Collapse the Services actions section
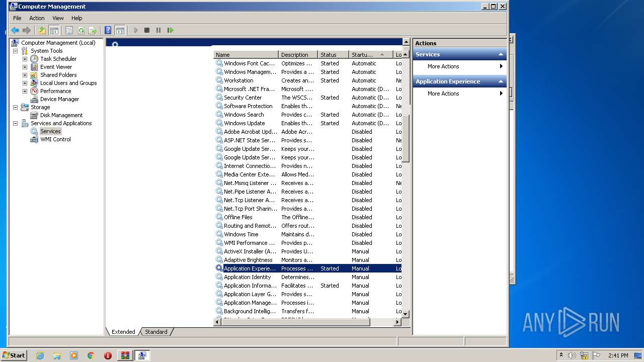Image resolution: width=644 pixels, height=362 pixels. point(501,54)
